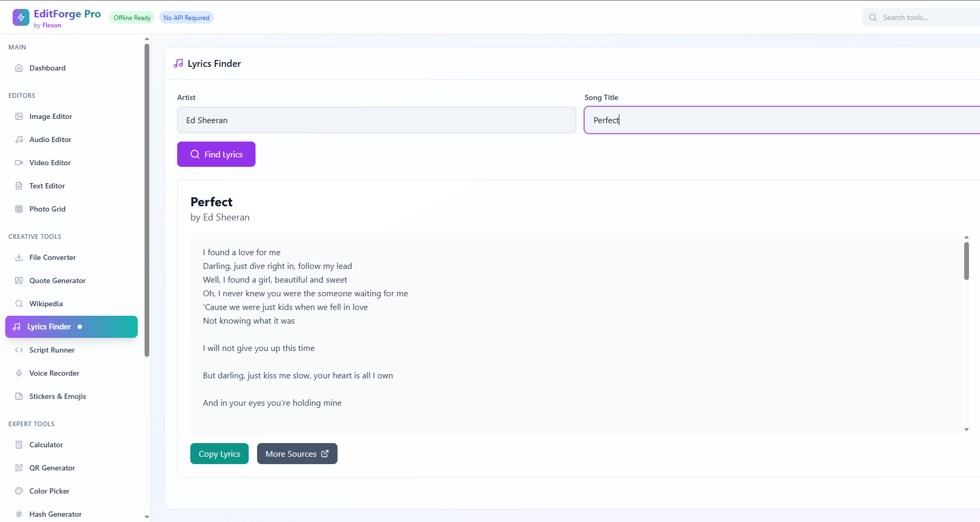This screenshot has height=522, width=980.
Task: Click the Hash Generator hash icon
Action: coord(19,514)
